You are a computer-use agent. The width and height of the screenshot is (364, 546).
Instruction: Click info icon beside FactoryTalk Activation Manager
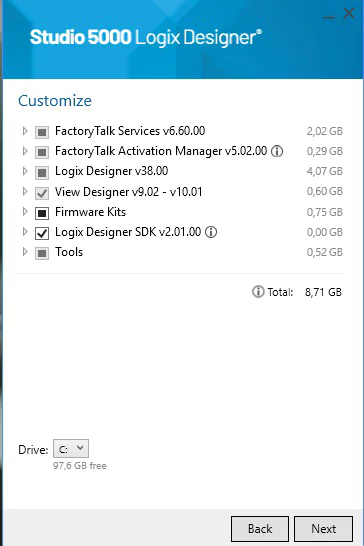click(x=277, y=151)
